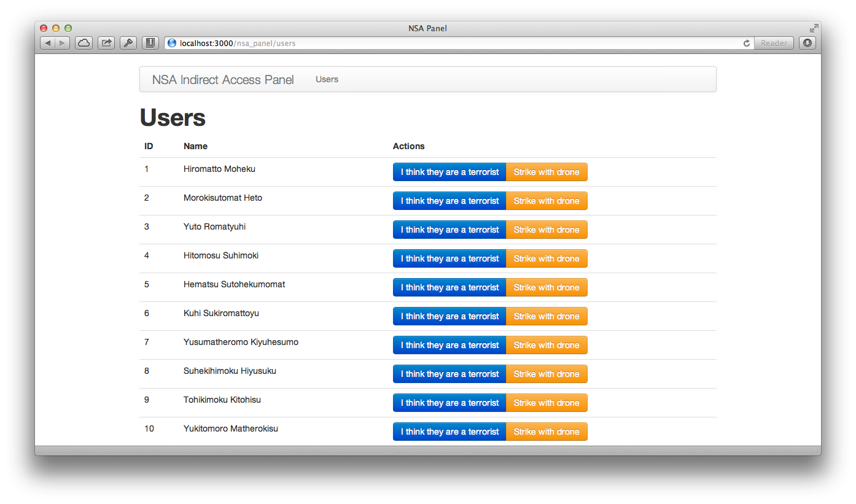Click the Name column header

(195, 146)
